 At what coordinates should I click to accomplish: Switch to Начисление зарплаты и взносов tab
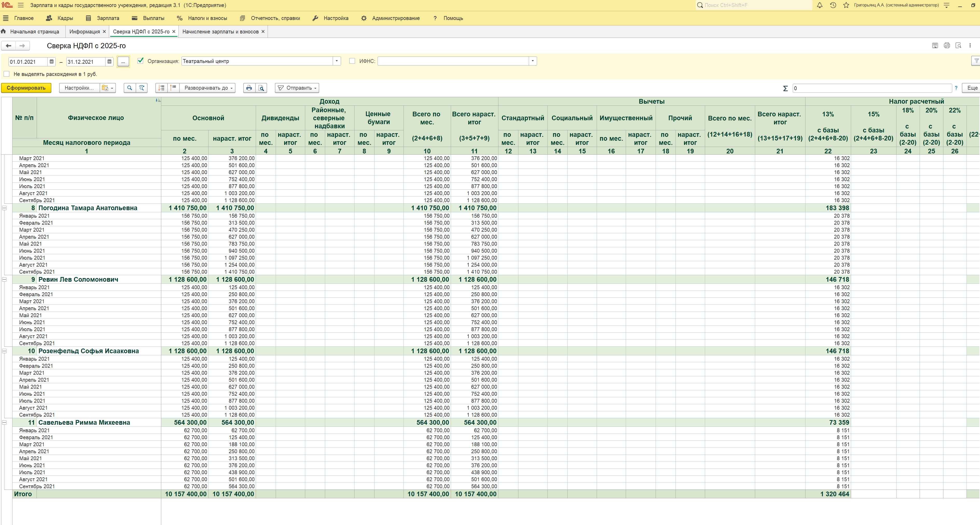point(220,32)
